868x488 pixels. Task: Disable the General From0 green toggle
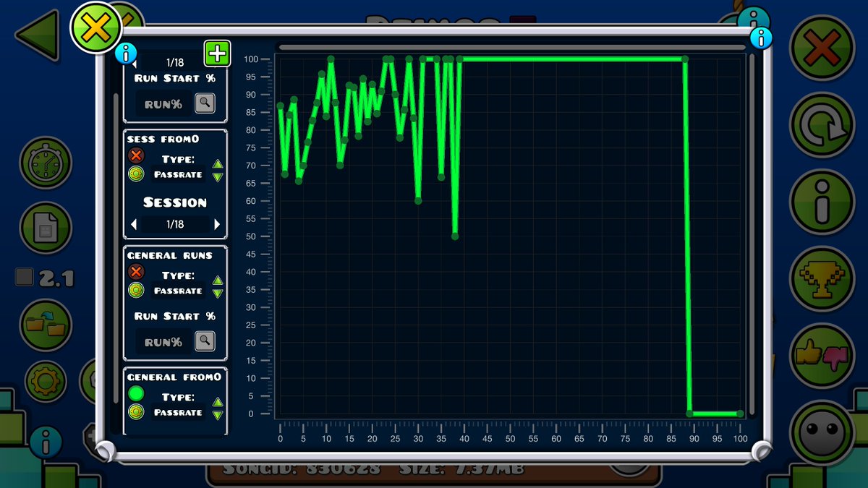135,394
